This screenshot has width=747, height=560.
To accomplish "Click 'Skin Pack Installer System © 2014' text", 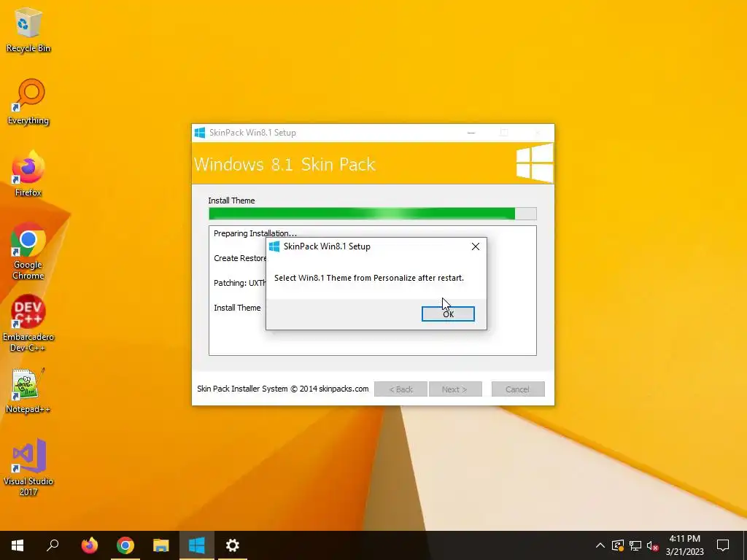I will 283,389.
